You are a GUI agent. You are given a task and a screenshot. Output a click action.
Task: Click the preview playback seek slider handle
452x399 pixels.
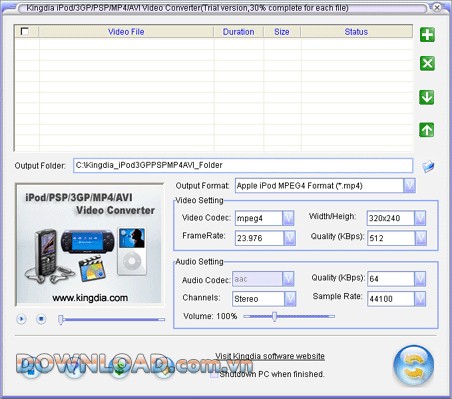61,319
